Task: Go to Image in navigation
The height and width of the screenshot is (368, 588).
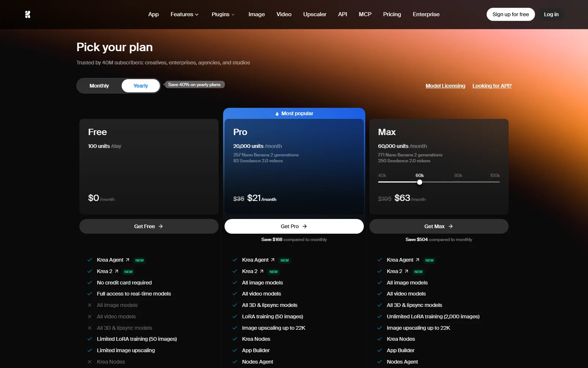Action: pyautogui.click(x=257, y=14)
